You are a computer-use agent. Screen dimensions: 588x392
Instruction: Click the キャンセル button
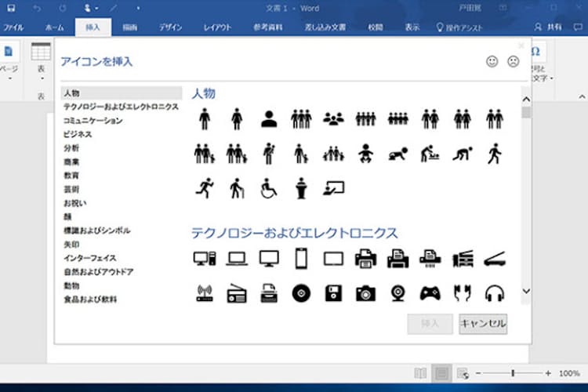coord(483,324)
